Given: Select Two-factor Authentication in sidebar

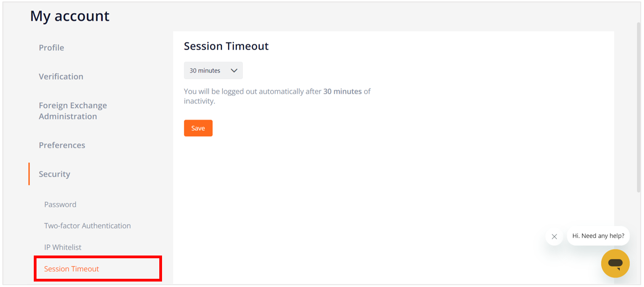Looking at the screenshot, I should tap(88, 226).
